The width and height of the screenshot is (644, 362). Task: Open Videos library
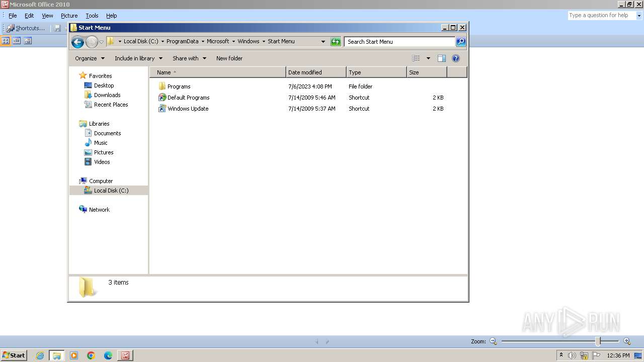[102, 162]
